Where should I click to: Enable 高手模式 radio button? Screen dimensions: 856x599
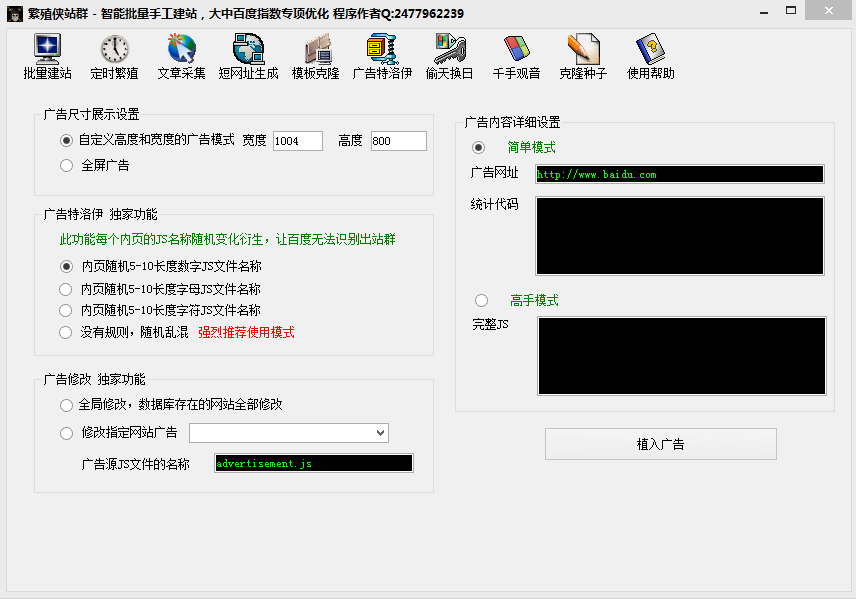point(481,300)
